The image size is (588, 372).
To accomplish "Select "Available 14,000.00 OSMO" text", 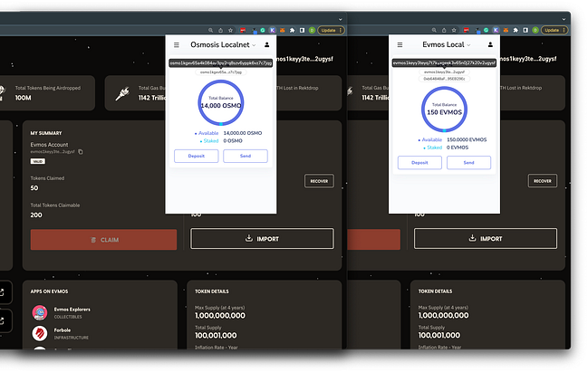I will (x=228, y=133).
